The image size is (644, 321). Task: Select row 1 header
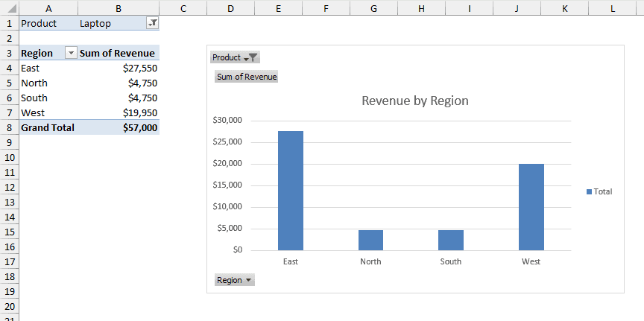click(10, 23)
